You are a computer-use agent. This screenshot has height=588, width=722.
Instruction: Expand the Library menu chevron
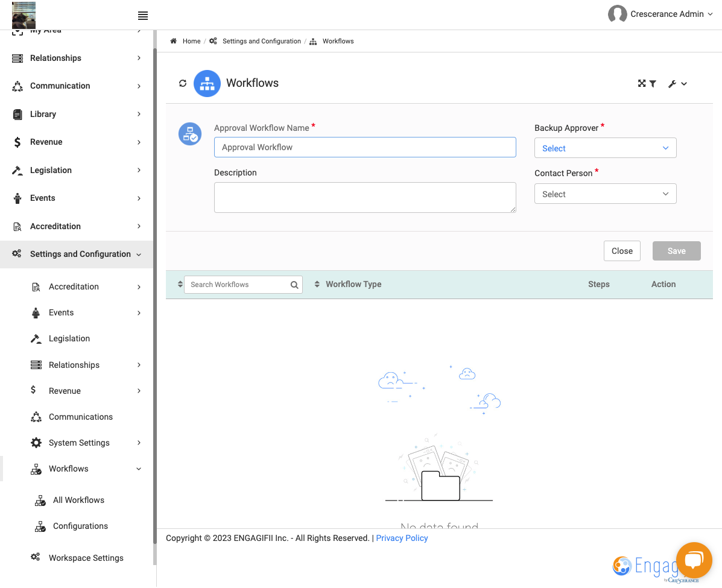[139, 114]
